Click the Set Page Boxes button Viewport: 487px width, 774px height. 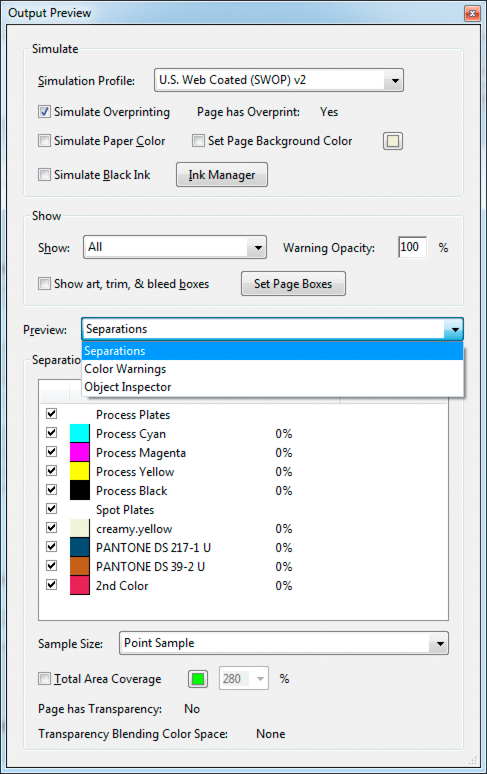293,284
